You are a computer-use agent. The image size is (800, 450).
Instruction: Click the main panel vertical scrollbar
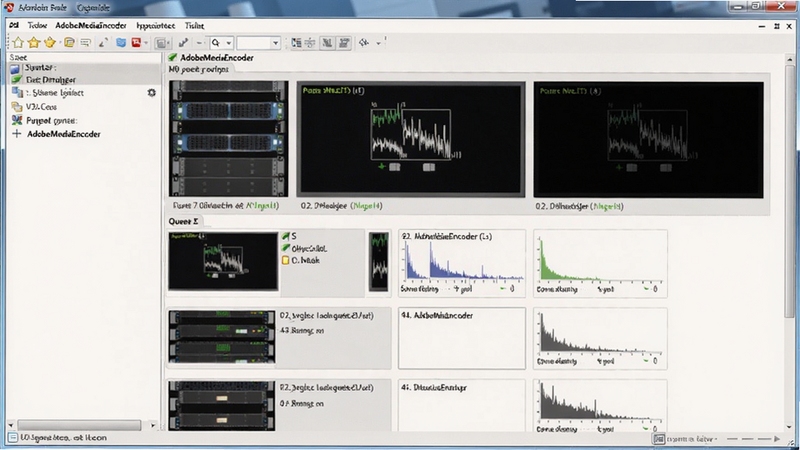point(789,191)
